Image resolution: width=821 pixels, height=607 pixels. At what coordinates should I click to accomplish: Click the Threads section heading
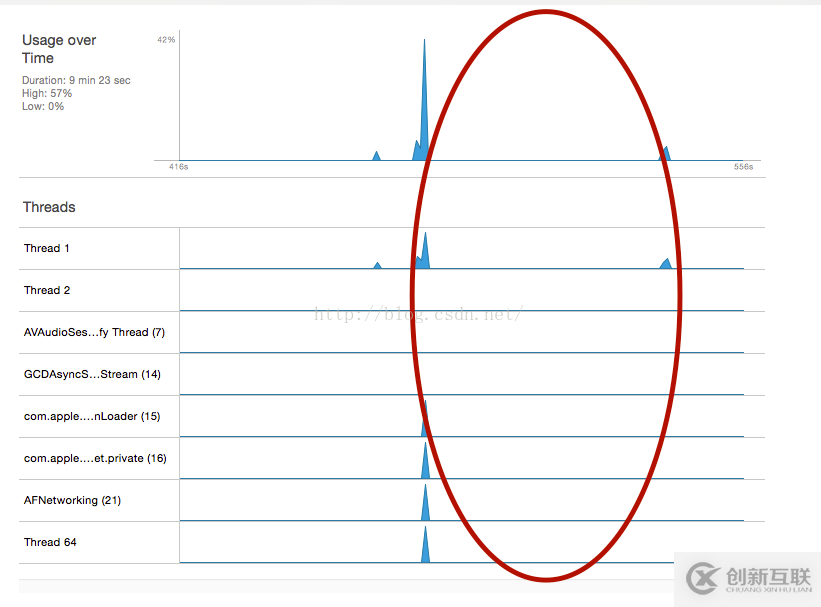coord(49,207)
